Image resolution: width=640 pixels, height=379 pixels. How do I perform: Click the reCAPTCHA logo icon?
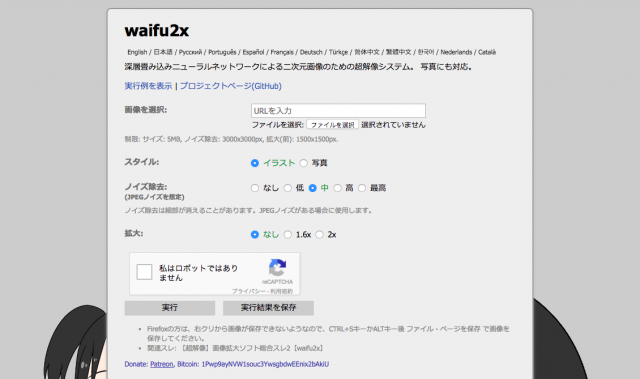(278, 268)
